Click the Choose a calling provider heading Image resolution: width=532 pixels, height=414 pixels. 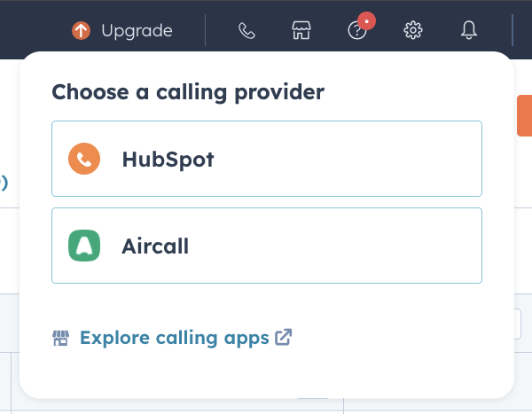tap(188, 92)
